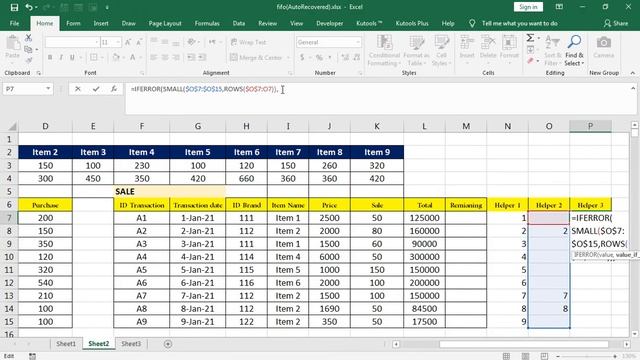Open Insert Function fx dialog
640x360 pixels.
[x=114, y=89]
